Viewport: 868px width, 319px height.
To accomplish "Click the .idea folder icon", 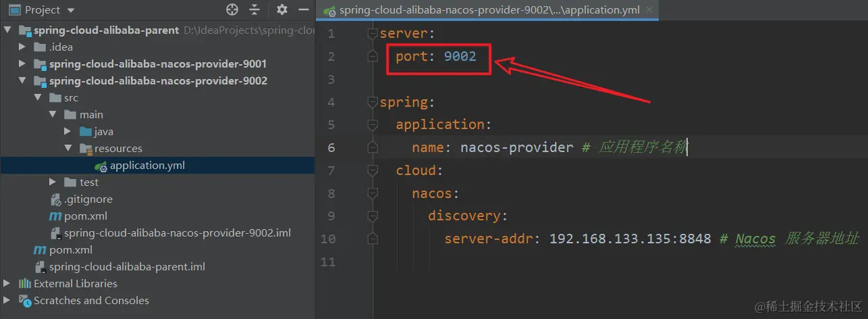I will tap(40, 47).
